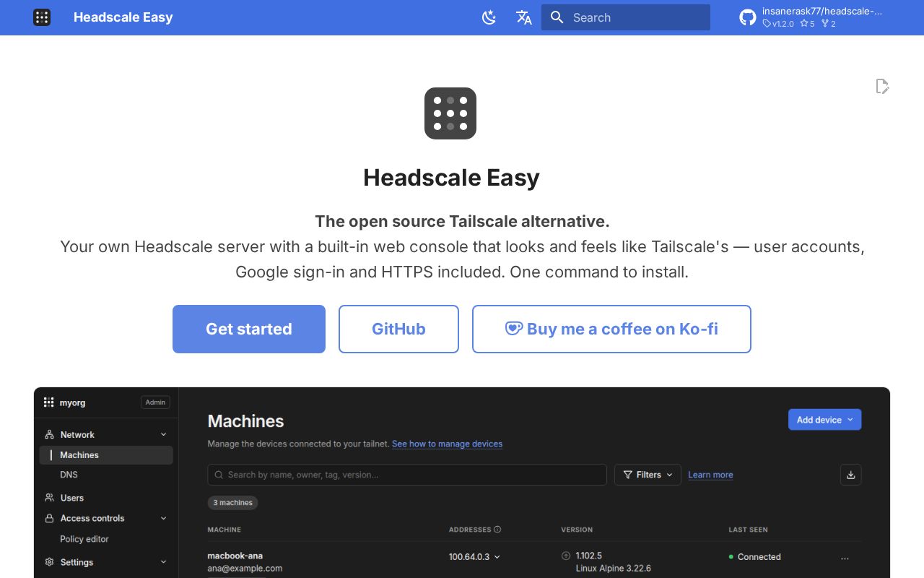Click the myorg logo in console screenshot
Viewport: 924px width, 578px height.
pos(49,402)
